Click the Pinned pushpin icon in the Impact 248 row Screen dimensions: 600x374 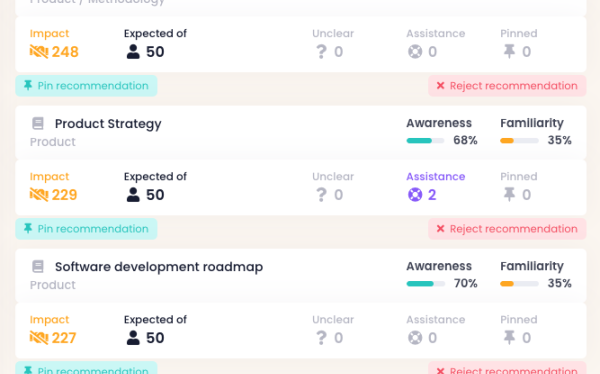pos(509,51)
